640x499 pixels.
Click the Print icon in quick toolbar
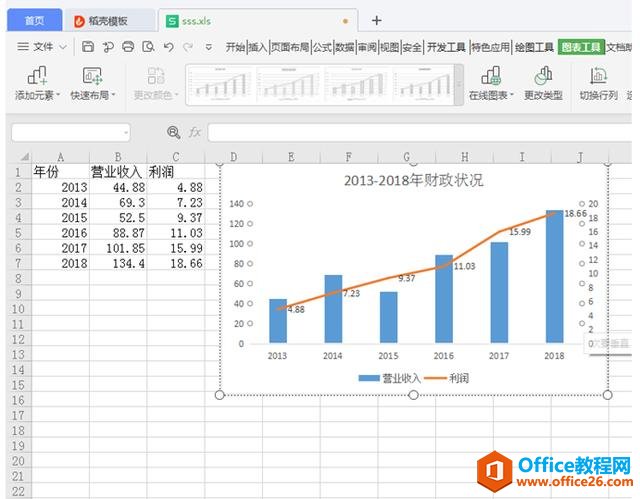tap(128, 47)
